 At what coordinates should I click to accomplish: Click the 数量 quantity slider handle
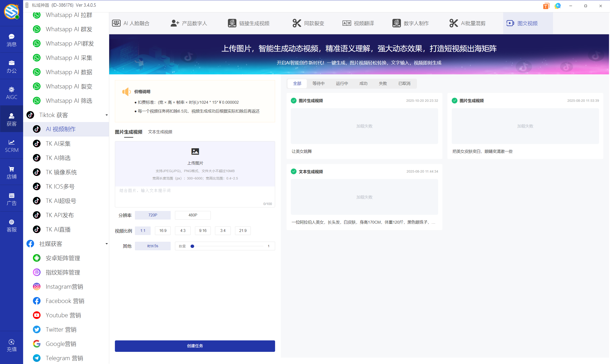point(192,246)
